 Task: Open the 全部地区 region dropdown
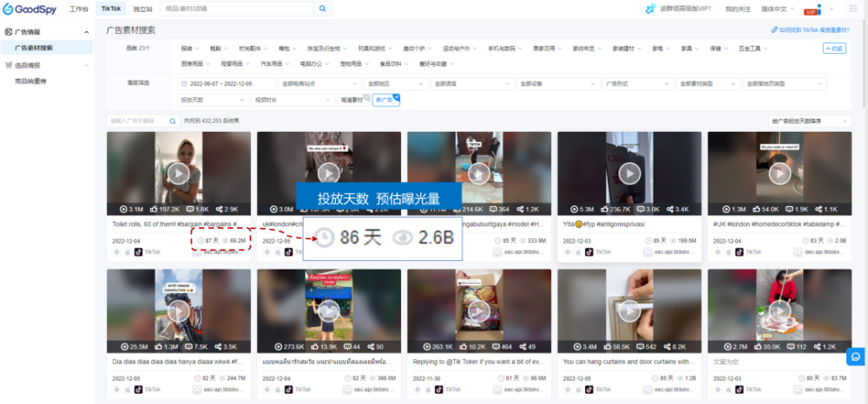[397, 84]
